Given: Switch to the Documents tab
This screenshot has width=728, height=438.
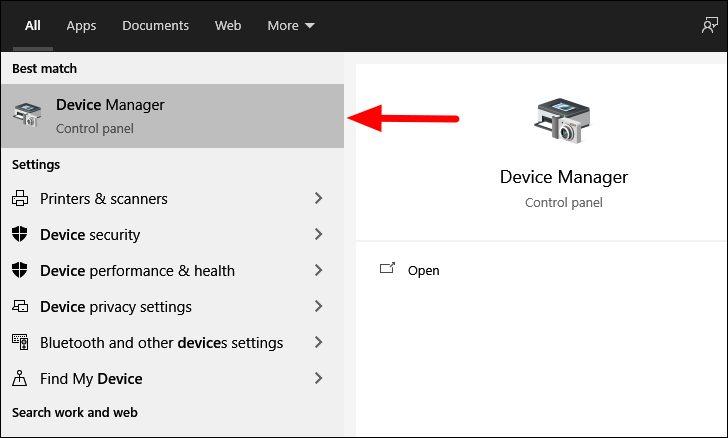Looking at the screenshot, I should click(x=156, y=26).
